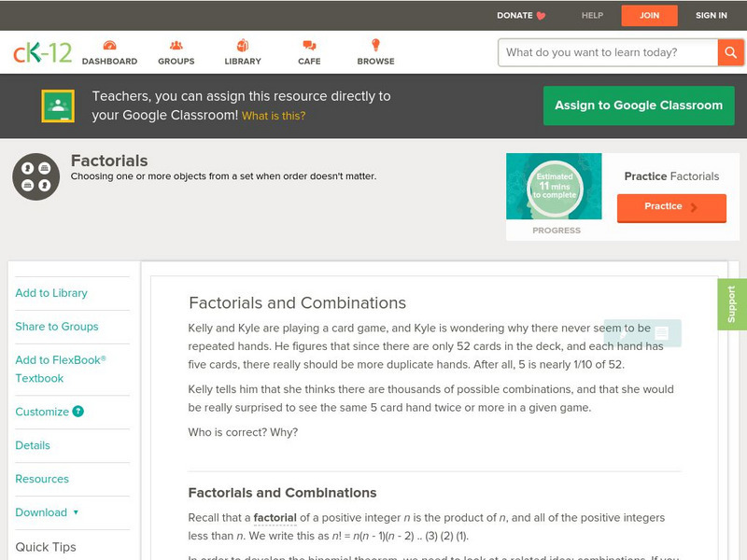Click the 'Who is correct? Why?' text

(x=243, y=432)
